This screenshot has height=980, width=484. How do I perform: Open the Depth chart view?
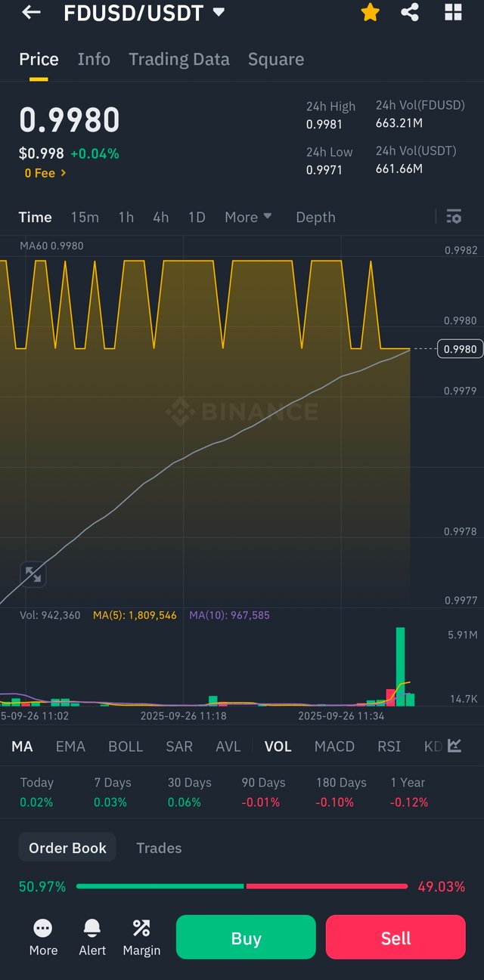[x=315, y=217]
